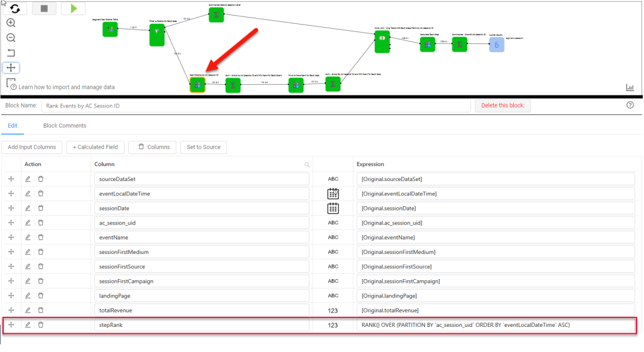This screenshot has width=644, height=352.
Task: Select the Summarize Data to Session Level node
Action: pos(216,15)
